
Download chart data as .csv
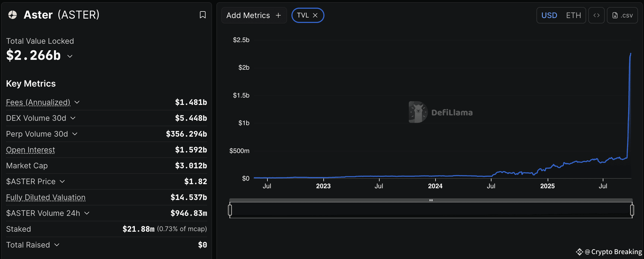click(622, 15)
